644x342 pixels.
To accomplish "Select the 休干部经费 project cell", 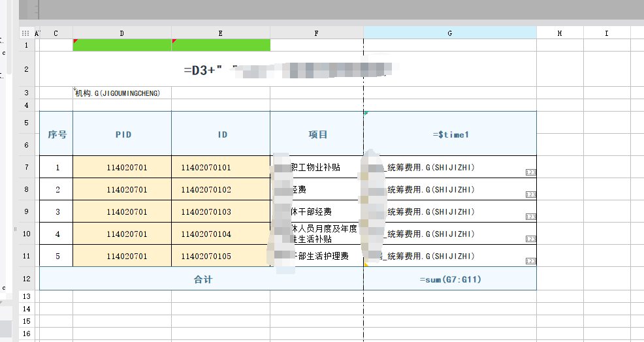I will [x=317, y=211].
